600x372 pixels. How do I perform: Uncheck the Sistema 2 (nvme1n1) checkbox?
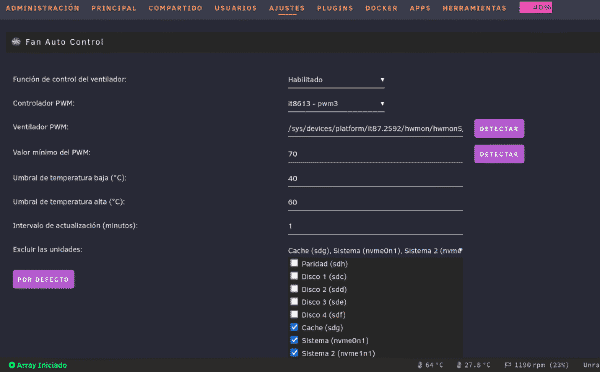(294, 353)
